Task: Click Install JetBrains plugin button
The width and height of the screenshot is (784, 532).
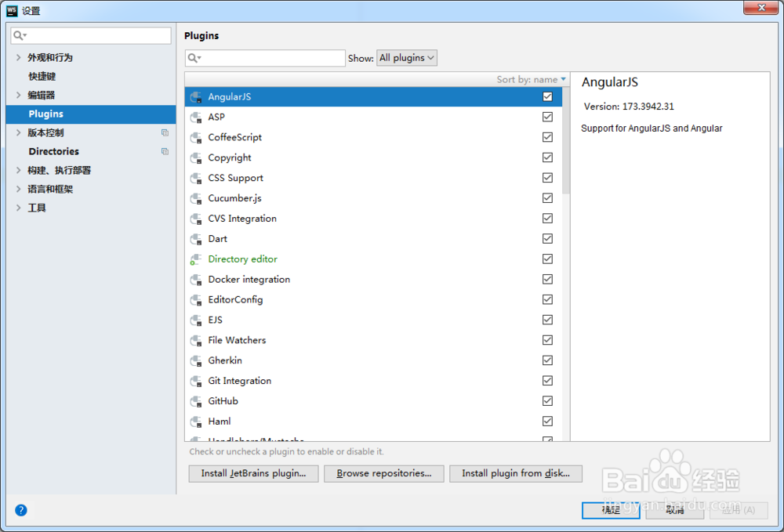Action: 253,473
